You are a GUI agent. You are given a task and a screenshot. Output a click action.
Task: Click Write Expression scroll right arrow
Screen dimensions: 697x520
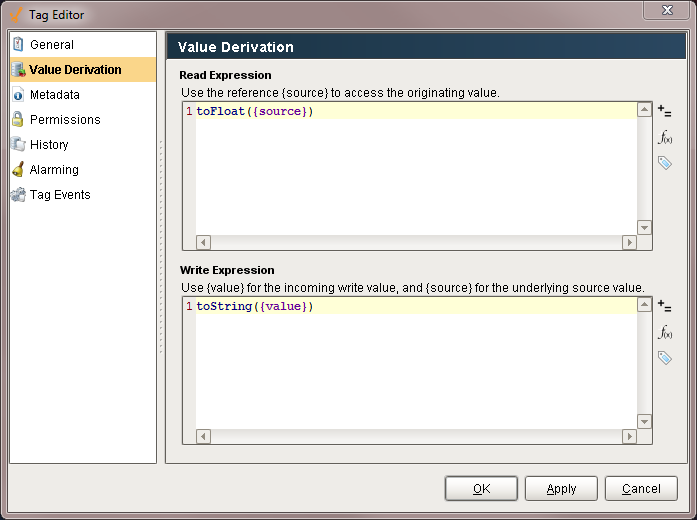pos(629,436)
